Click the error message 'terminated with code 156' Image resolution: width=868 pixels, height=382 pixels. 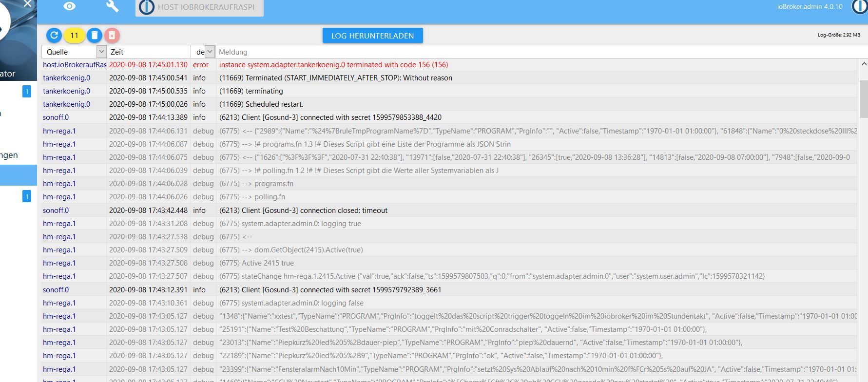point(334,64)
